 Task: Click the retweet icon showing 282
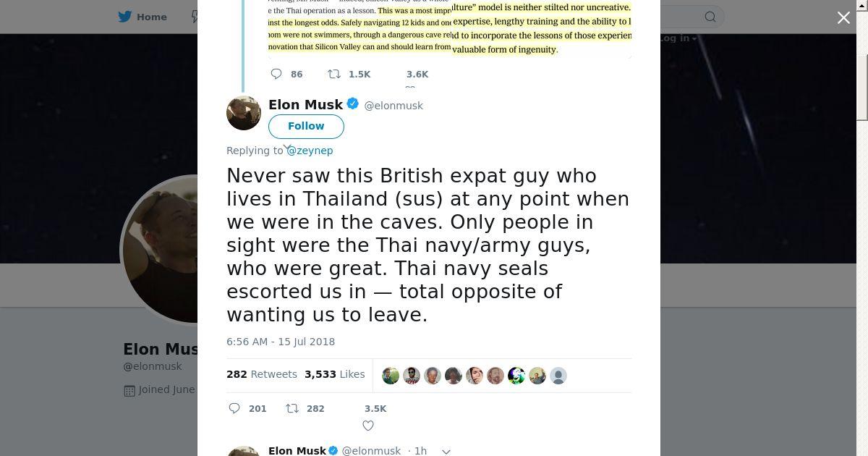[x=292, y=408]
